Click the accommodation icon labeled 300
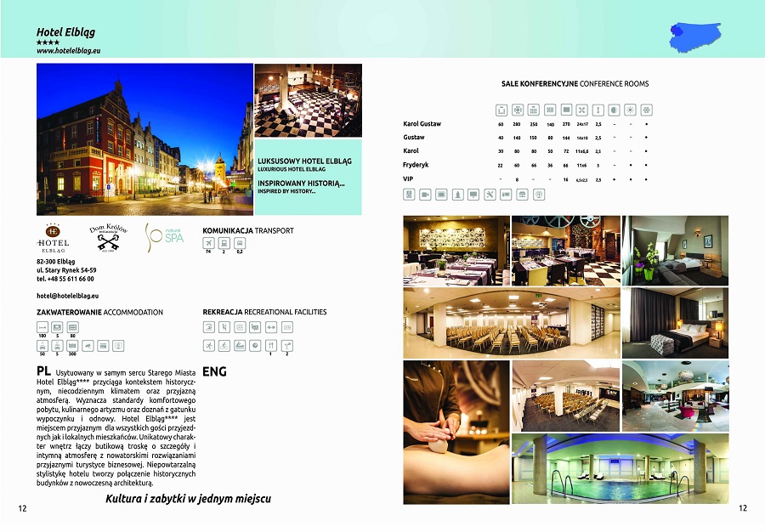Screen dimensions: 765x532 click(x=73, y=346)
